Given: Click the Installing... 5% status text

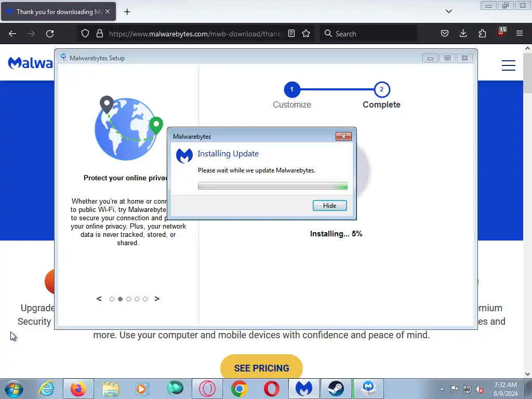Looking at the screenshot, I should pos(336,234).
